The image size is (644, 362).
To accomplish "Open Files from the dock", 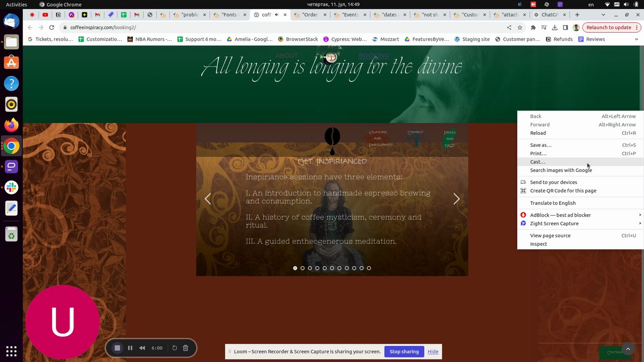I will point(11,42).
